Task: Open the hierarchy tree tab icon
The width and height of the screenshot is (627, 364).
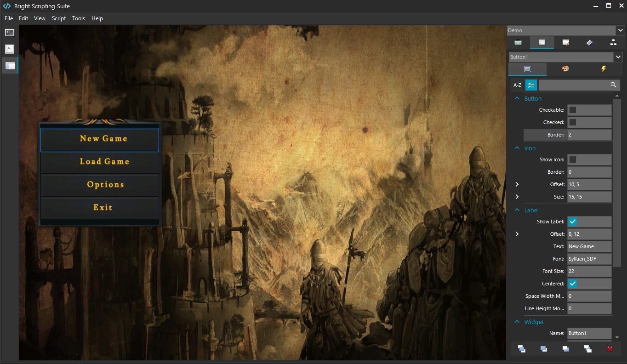Action: 613,42
